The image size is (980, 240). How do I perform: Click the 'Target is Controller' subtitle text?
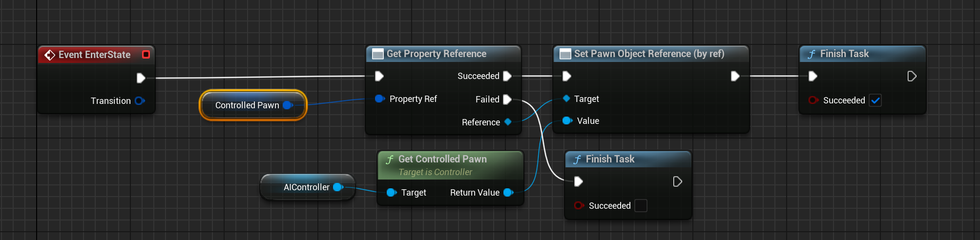tap(435, 172)
